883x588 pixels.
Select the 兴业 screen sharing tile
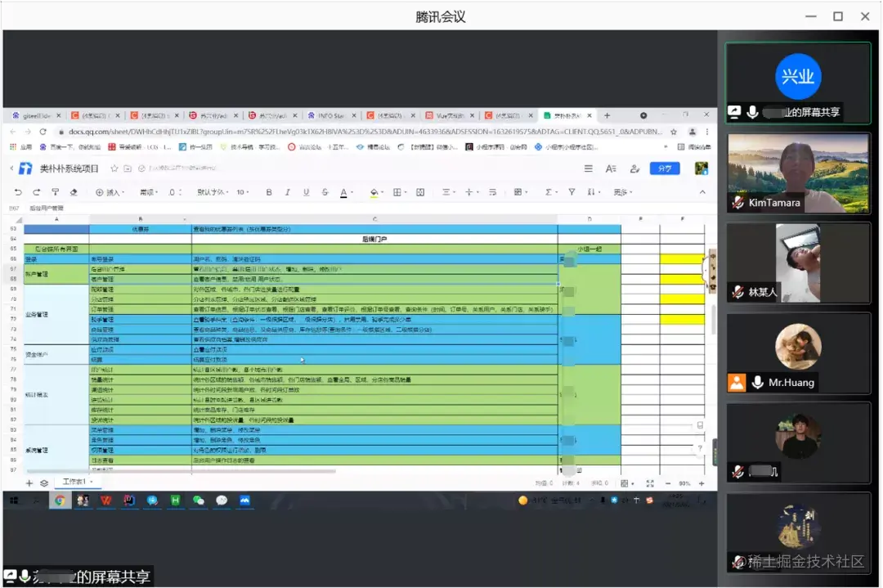[x=798, y=83]
